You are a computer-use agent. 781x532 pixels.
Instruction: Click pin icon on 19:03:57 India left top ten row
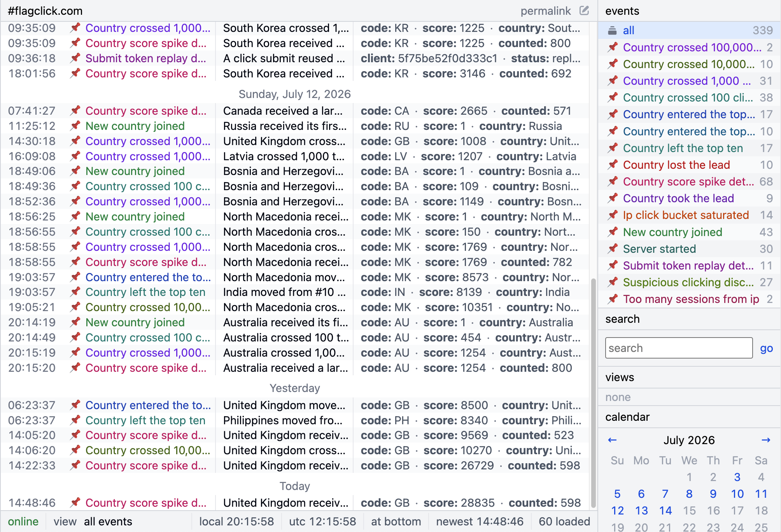75,292
